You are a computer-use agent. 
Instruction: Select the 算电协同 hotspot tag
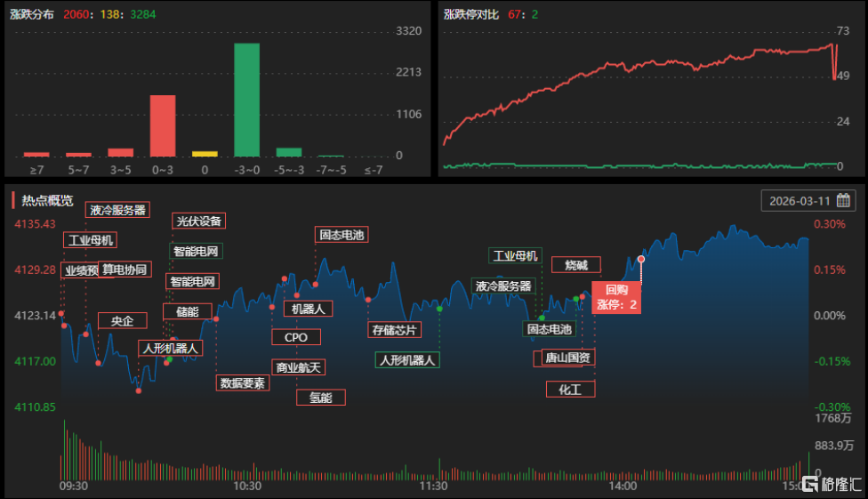125,270
